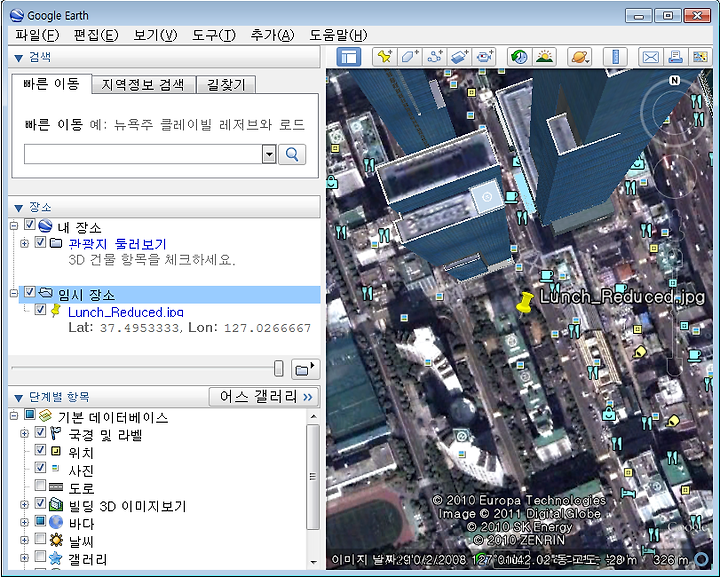Open the 추가(A) menu
Image resolution: width=720 pixels, height=577 pixels.
tap(273, 35)
